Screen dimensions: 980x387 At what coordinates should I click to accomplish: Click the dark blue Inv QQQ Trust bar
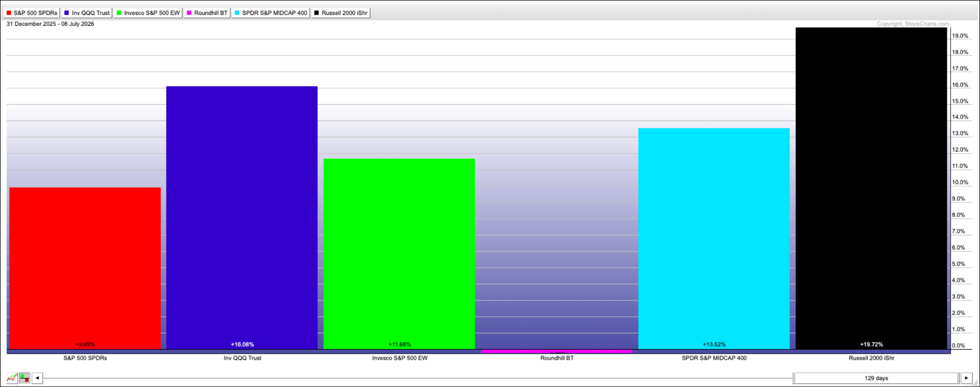[x=242, y=218]
